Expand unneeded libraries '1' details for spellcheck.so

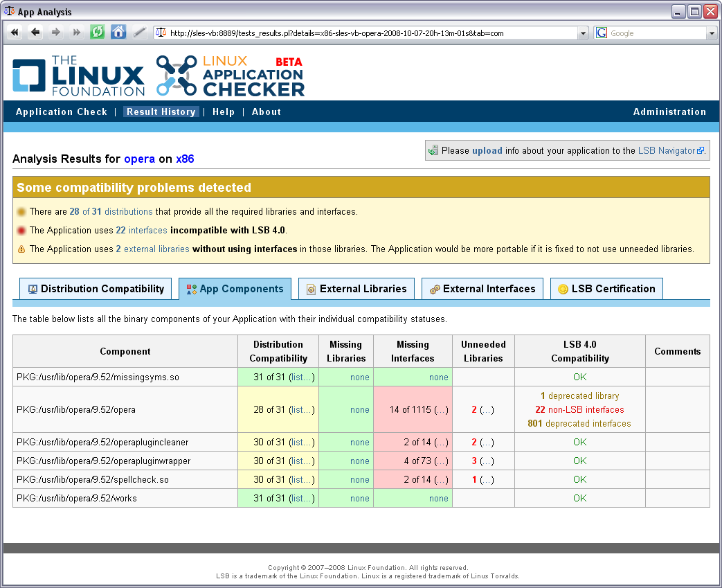coord(487,480)
